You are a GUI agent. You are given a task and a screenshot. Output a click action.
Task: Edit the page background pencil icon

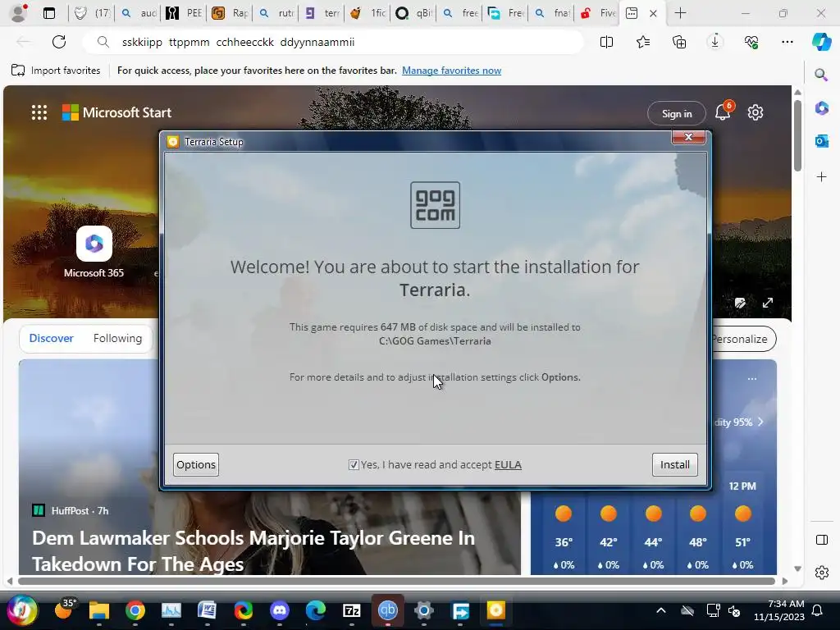(741, 303)
